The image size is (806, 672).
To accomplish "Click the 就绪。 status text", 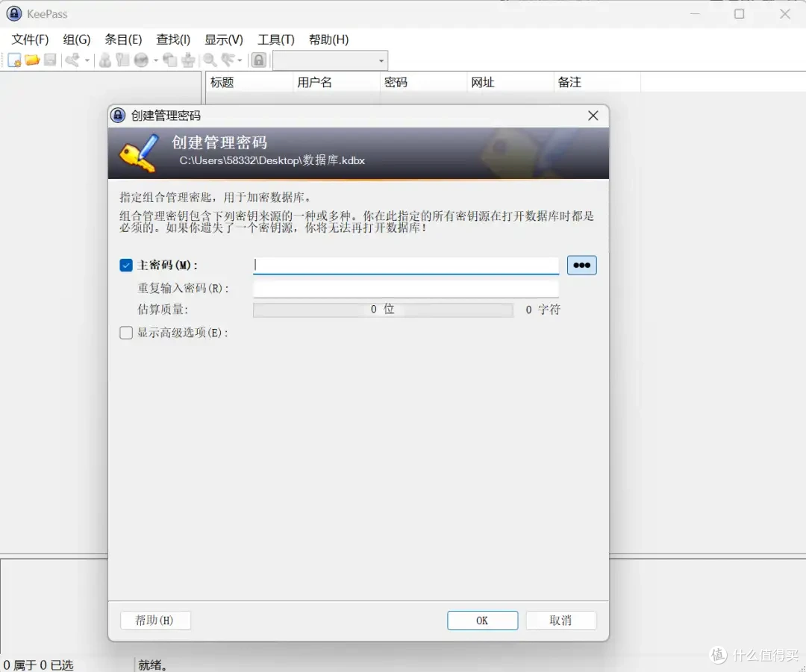I will [153, 665].
